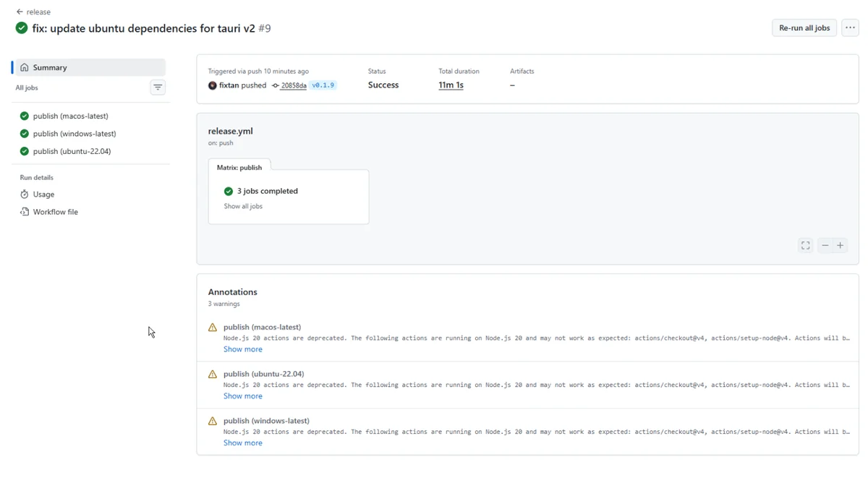This screenshot has width=868, height=478.
Task: Open publish (macos-latest) job
Action: (x=70, y=116)
